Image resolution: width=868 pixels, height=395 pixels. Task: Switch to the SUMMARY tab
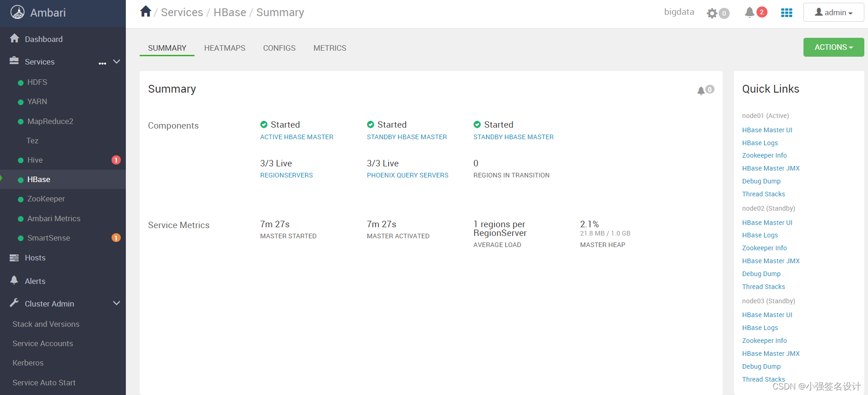click(167, 48)
